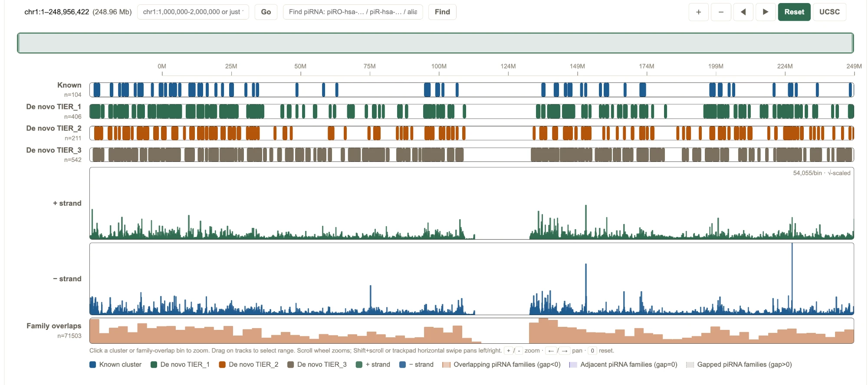Click the + strand track label
868x385 pixels.
coord(67,203)
